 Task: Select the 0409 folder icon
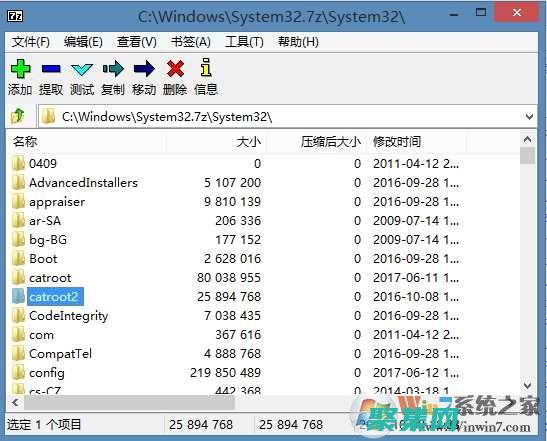[18, 163]
